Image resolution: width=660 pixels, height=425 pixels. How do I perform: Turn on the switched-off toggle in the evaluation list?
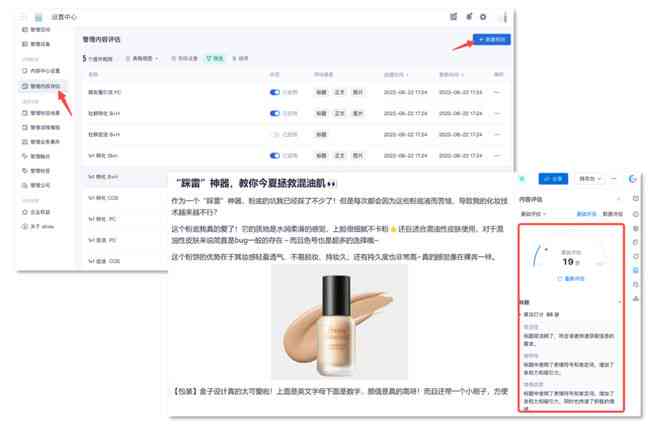click(275, 135)
